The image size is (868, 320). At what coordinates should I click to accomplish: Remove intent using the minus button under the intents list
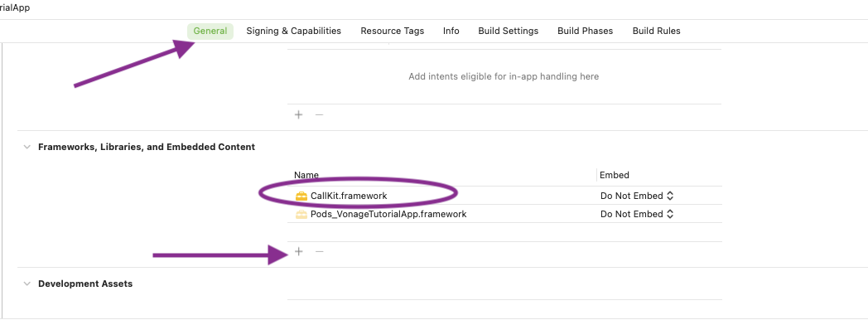click(x=319, y=114)
